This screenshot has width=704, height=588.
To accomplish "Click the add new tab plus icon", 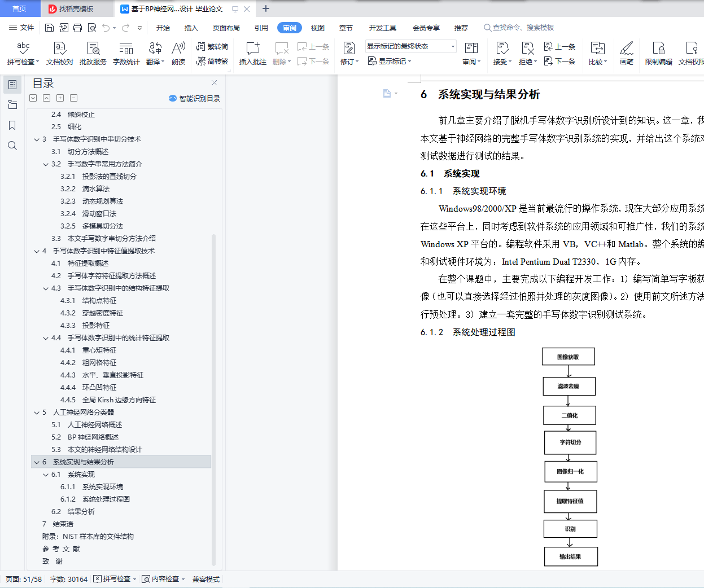I will [x=266, y=8].
